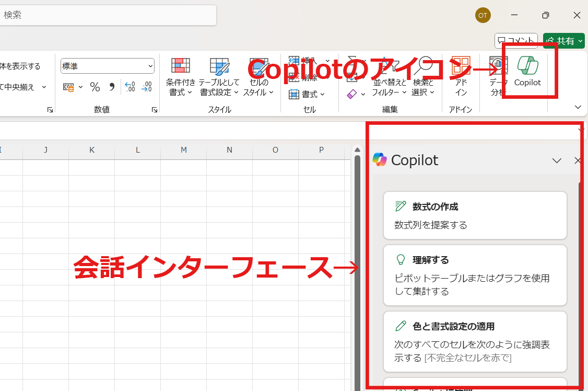This screenshot has height=391, width=588.
Task: Select column P header
Action: pyautogui.click(x=321, y=150)
